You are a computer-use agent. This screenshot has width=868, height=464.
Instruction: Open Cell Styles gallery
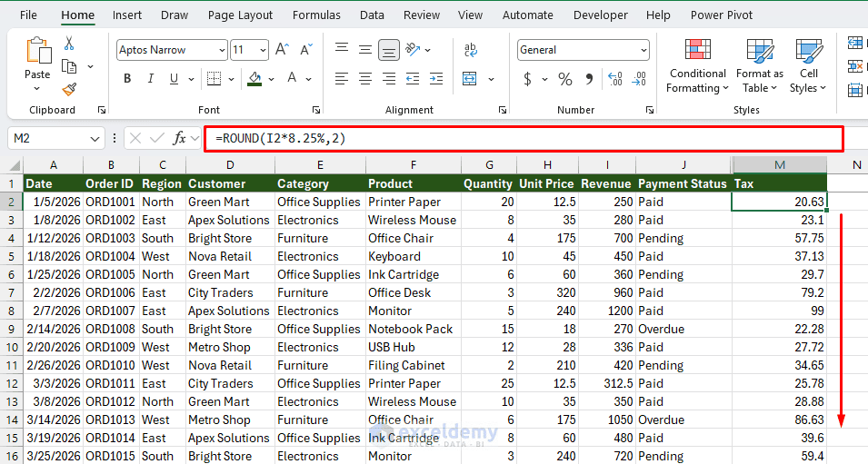tap(808, 65)
